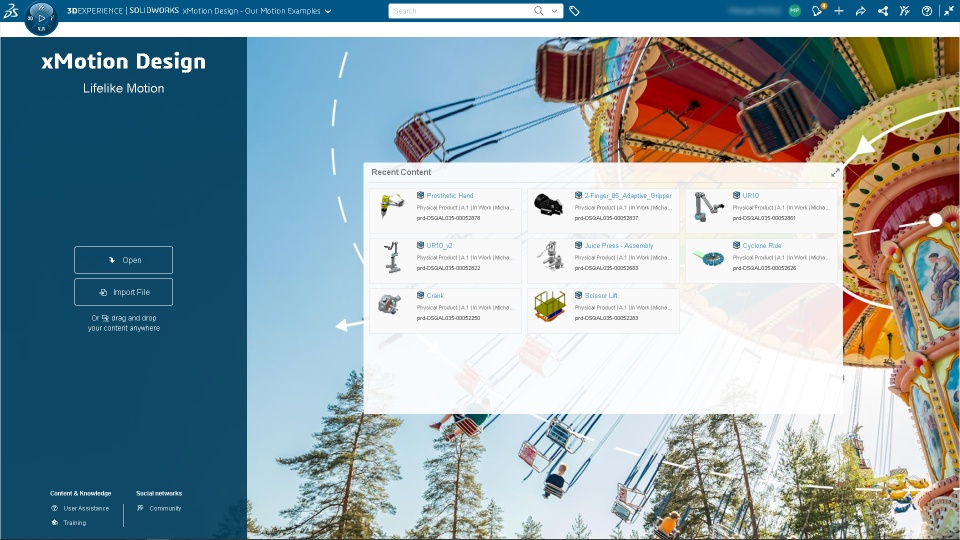The height and width of the screenshot is (540, 960).
Task: Open the Community link
Action: click(x=165, y=509)
